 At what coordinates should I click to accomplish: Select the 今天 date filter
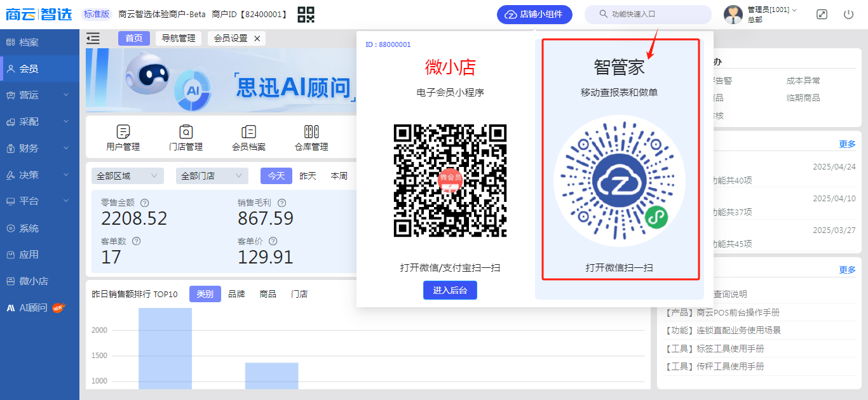[276, 176]
